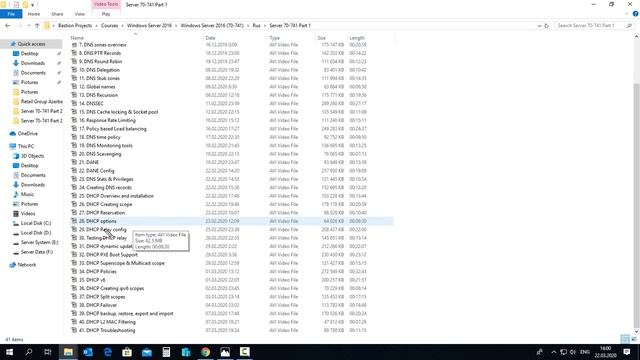
Task: Open the Play ribbon tab
Action: pos(106,14)
